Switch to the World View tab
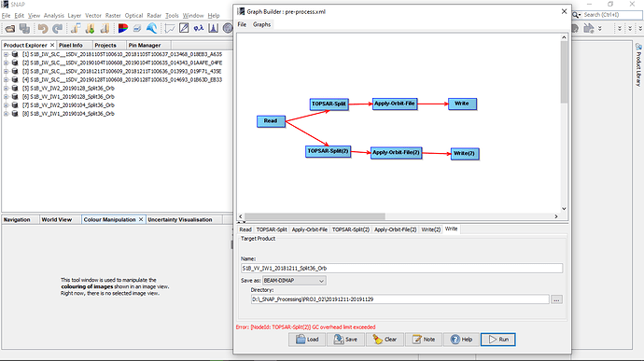 (x=57, y=220)
